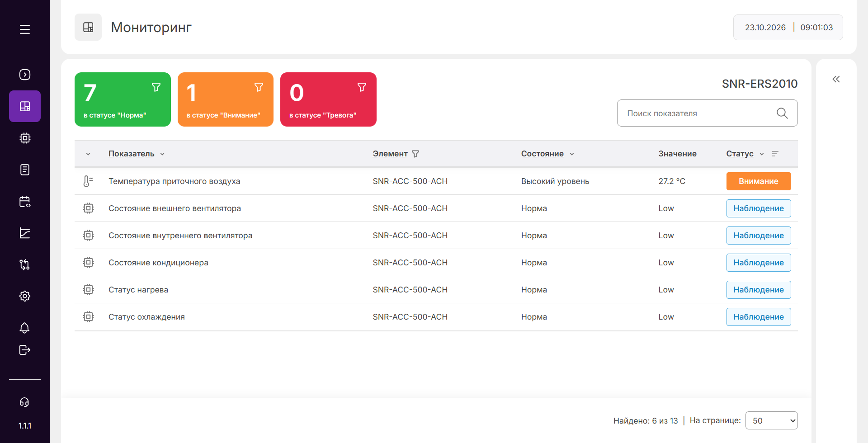
Task: Click the orange Внимание status button
Action: [759, 181]
